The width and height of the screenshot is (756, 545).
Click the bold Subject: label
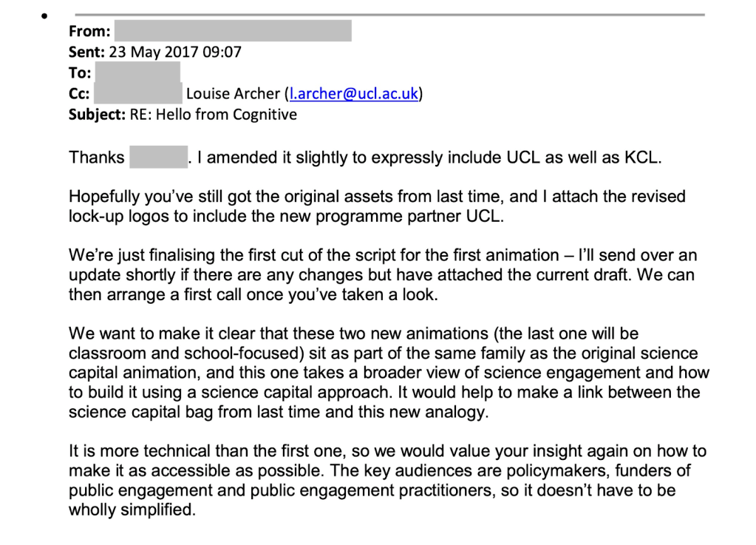pyautogui.click(x=96, y=115)
